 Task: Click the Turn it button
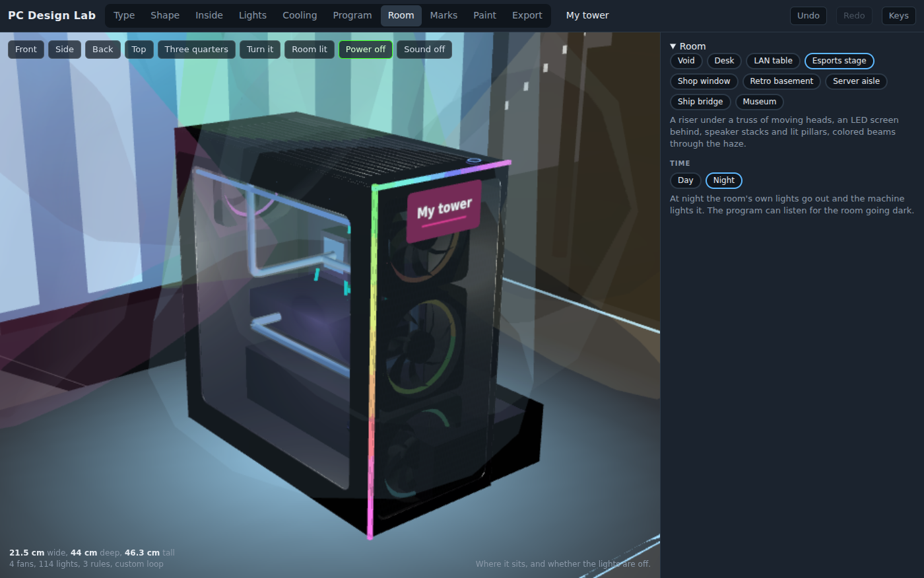point(260,50)
